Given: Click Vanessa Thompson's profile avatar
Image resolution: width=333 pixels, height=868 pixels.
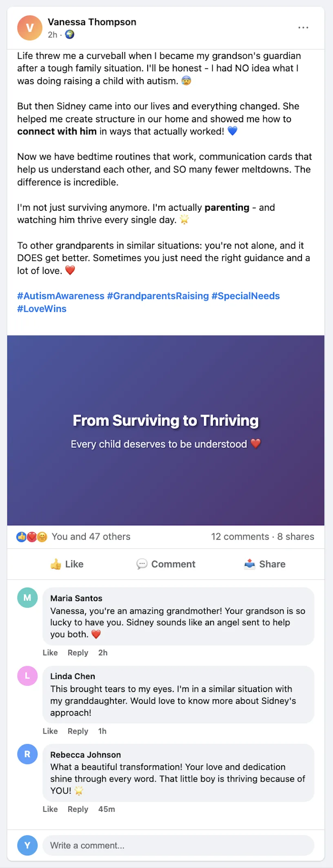Looking at the screenshot, I should (x=30, y=28).
